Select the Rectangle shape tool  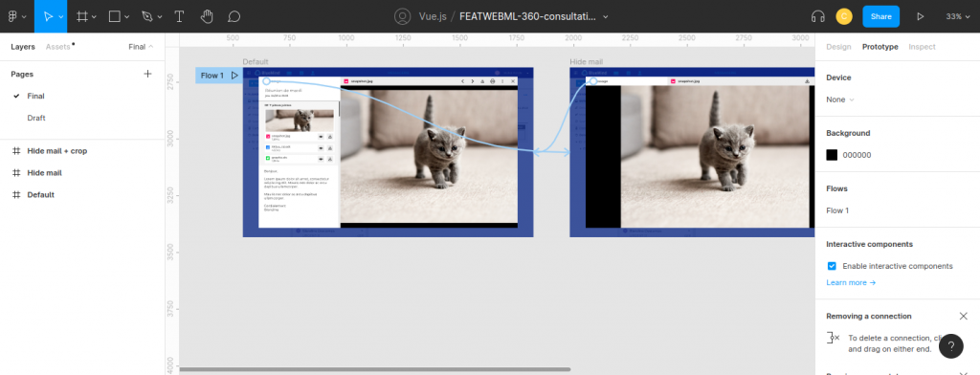click(x=115, y=16)
